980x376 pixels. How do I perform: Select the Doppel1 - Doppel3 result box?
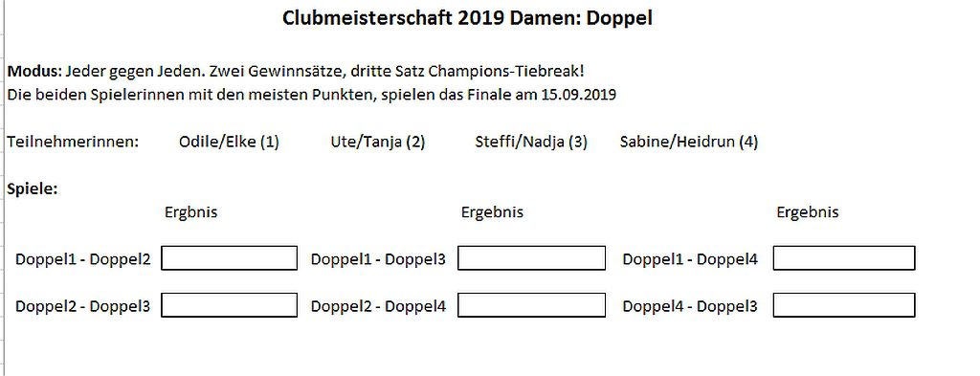click(531, 258)
